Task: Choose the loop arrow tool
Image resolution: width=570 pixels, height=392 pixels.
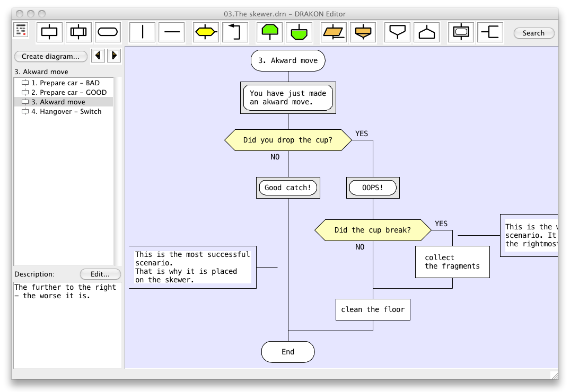Action: (235, 33)
